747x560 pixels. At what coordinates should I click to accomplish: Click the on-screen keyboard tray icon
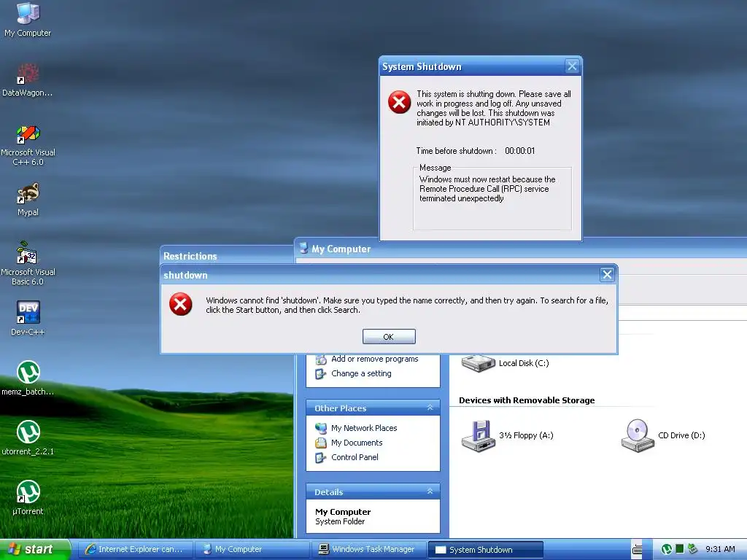point(637,550)
